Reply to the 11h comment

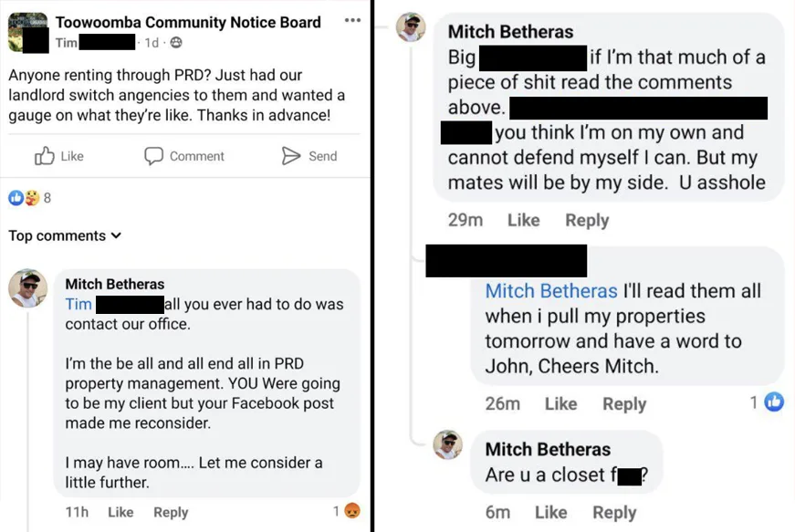(171, 512)
